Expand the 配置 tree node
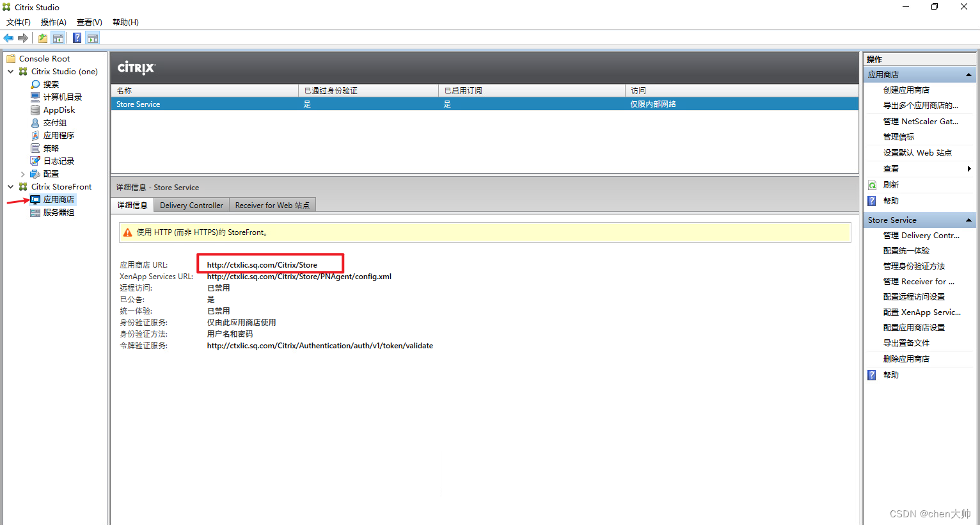Screen dimensions: 980x525 click(x=23, y=174)
